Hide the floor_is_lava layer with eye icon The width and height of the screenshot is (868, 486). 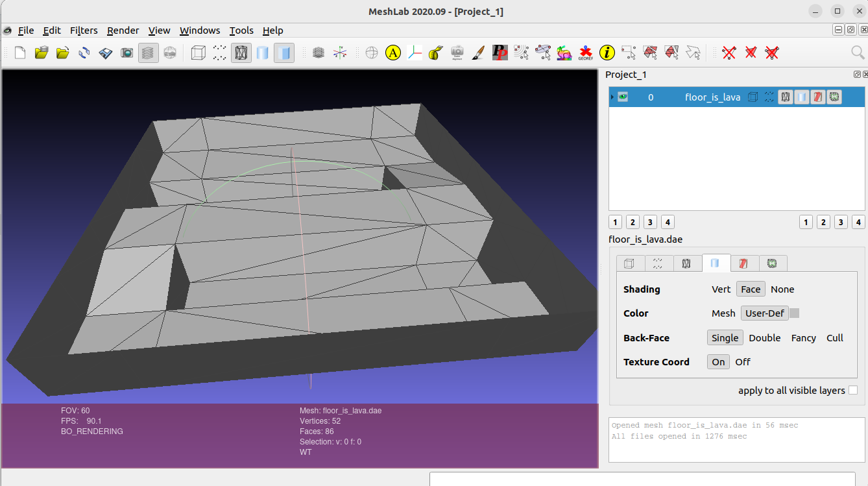point(623,97)
